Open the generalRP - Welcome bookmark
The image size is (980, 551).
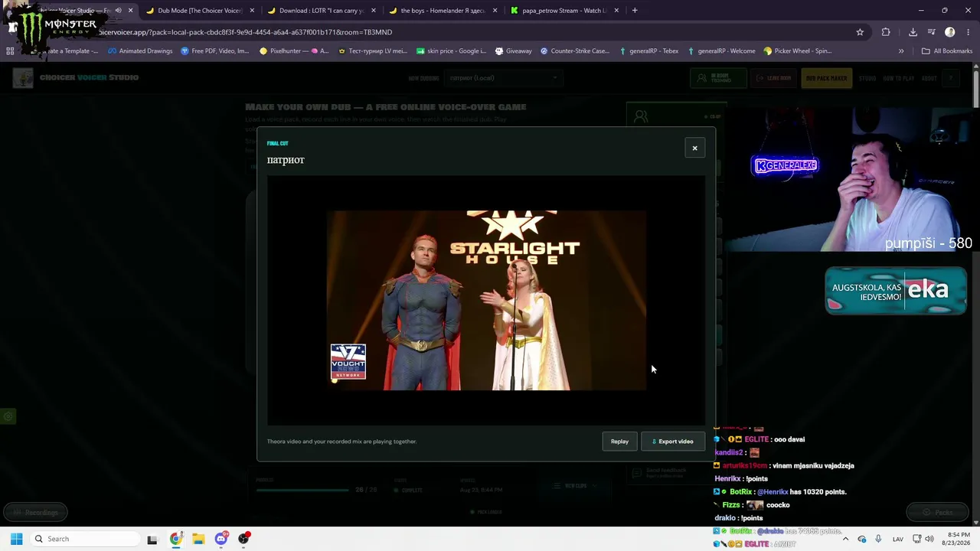click(x=721, y=51)
